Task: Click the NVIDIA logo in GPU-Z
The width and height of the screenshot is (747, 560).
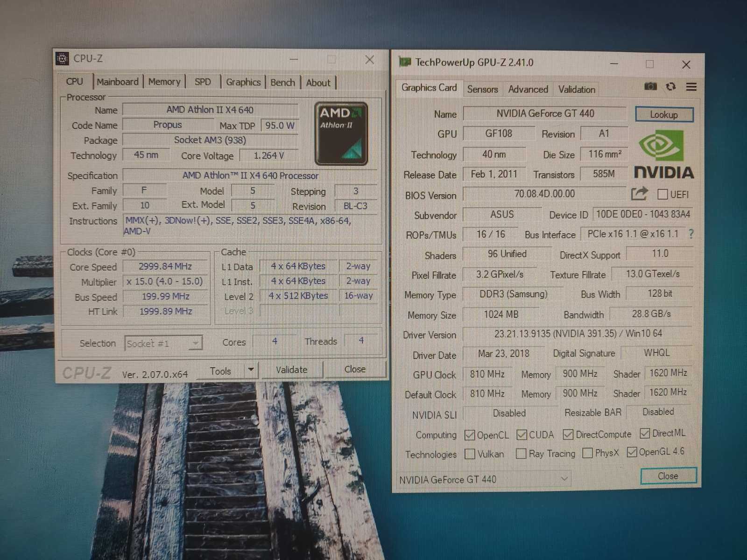Action: [664, 155]
